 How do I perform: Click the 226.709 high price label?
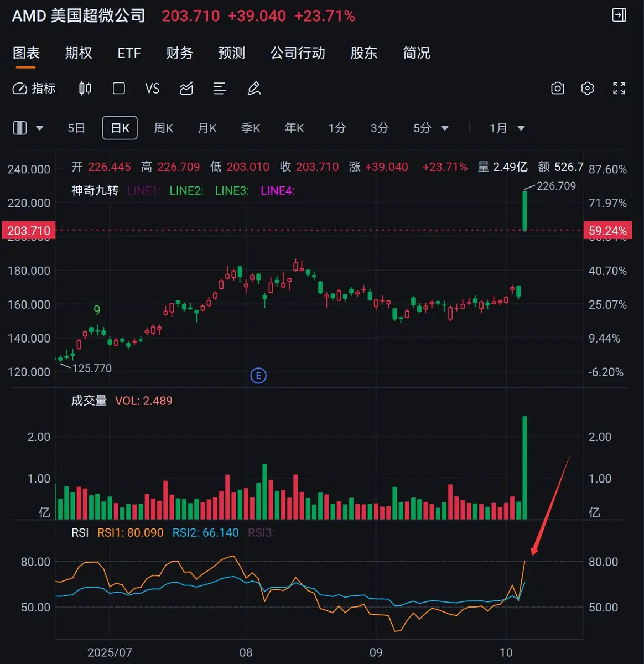pos(556,186)
